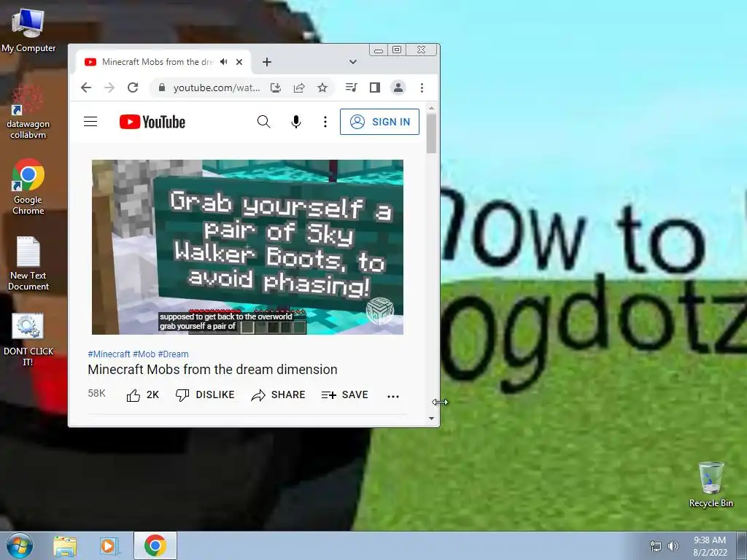Launch Google Chrome from desktop shortcut
This screenshot has width=747, height=560.
click(28, 187)
